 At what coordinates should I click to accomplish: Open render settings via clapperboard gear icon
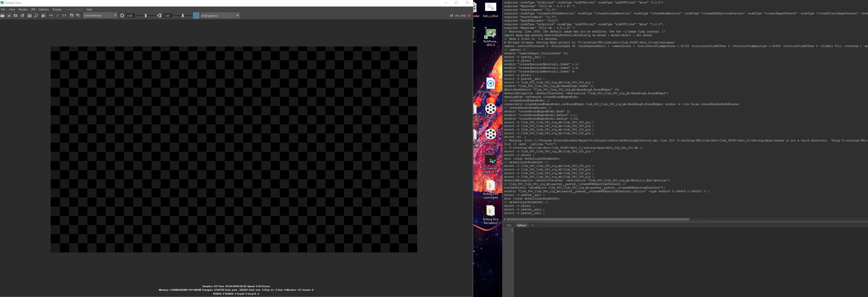pyautogui.click(x=43, y=15)
